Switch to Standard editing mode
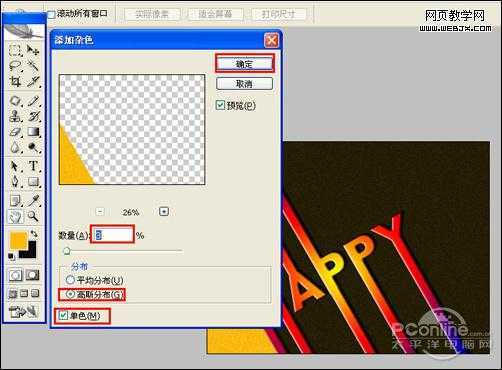Screen dimensions: 502x370 coord(15,275)
